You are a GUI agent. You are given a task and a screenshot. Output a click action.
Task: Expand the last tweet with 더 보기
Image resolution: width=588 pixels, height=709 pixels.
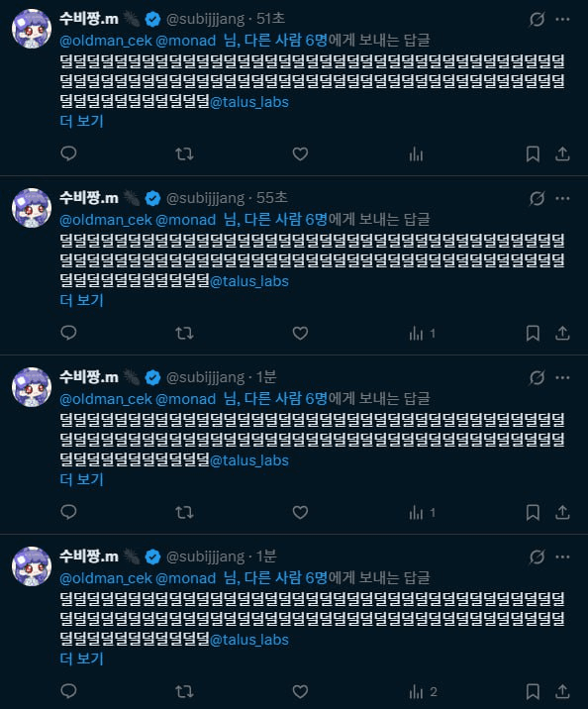coord(82,658)
